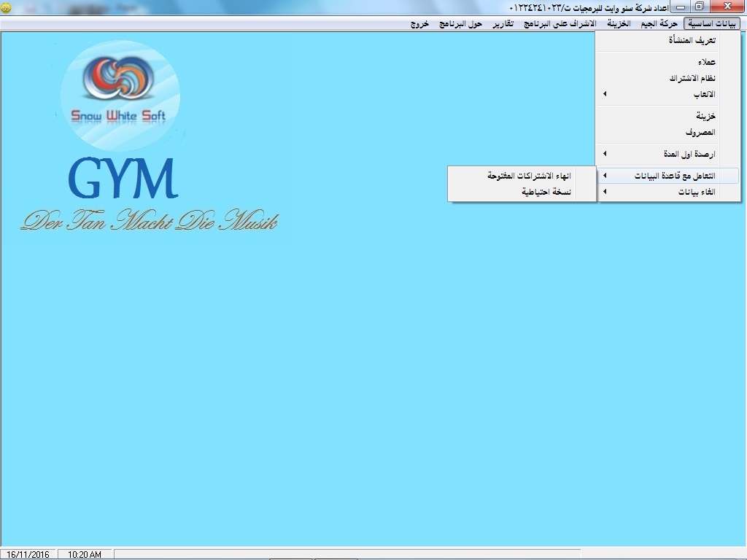Screen dimensions: 747x560
Task: Open the تقارير reports menu
Action: (x=502, y=23)
